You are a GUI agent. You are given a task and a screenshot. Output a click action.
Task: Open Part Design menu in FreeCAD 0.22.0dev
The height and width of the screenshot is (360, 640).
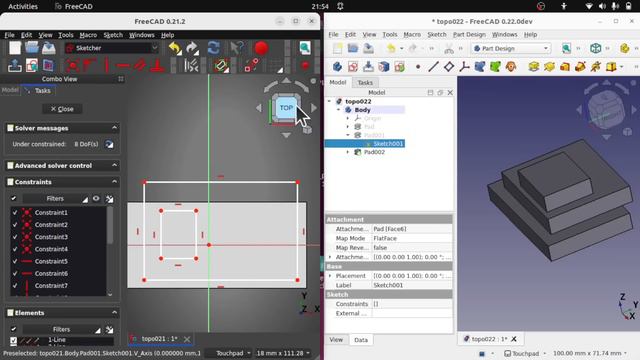469,35
